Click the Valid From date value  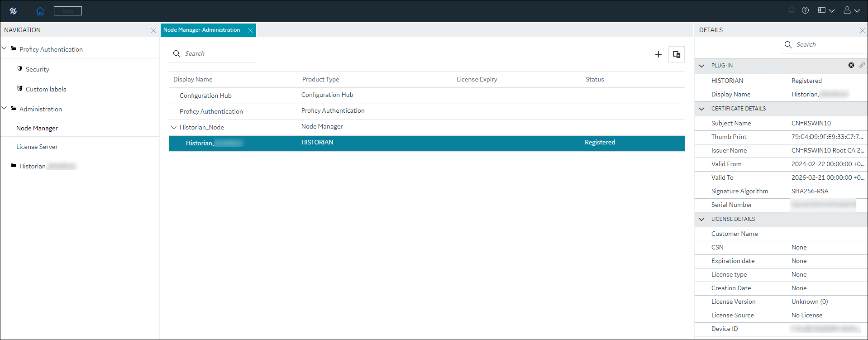(x=828, y=164)
